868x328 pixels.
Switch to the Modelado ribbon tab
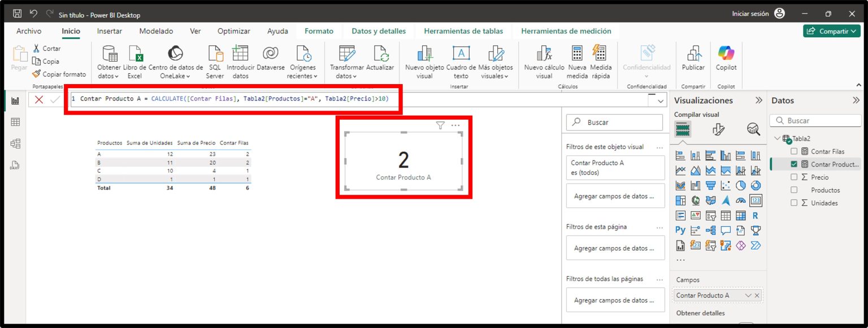pyautogui.click(x=156, y=31)
